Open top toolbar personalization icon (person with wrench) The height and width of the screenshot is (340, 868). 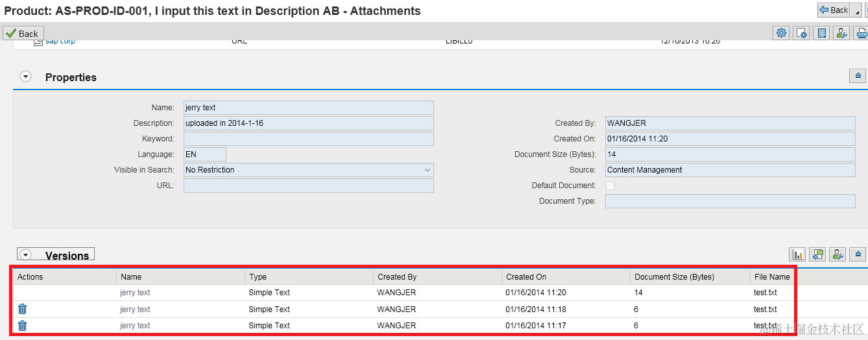(x=841, y=33)
